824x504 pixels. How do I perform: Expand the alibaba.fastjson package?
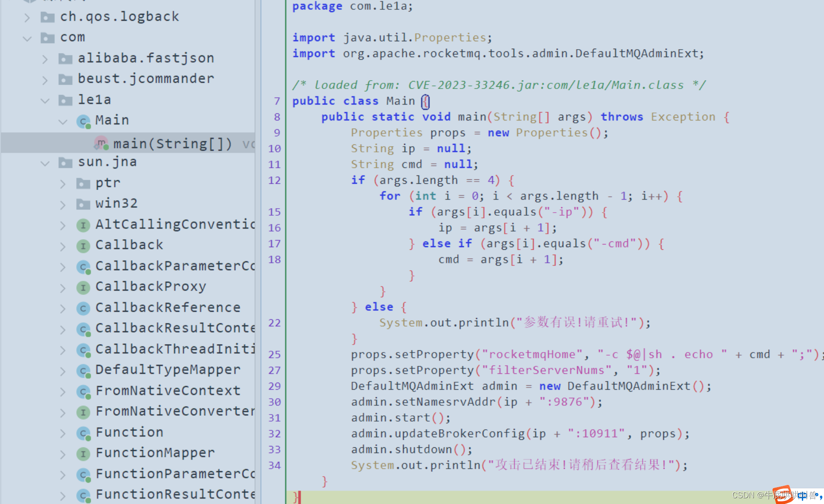[x=45, y=59]
